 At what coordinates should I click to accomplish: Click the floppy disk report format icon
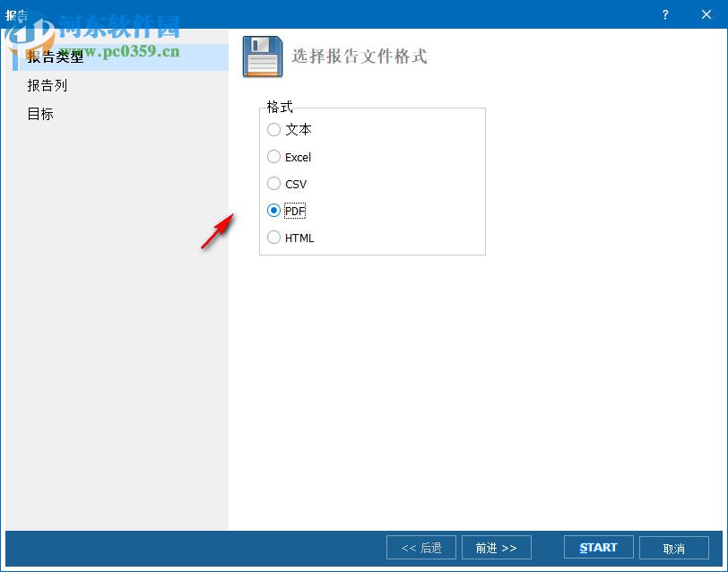pos(262,55)
